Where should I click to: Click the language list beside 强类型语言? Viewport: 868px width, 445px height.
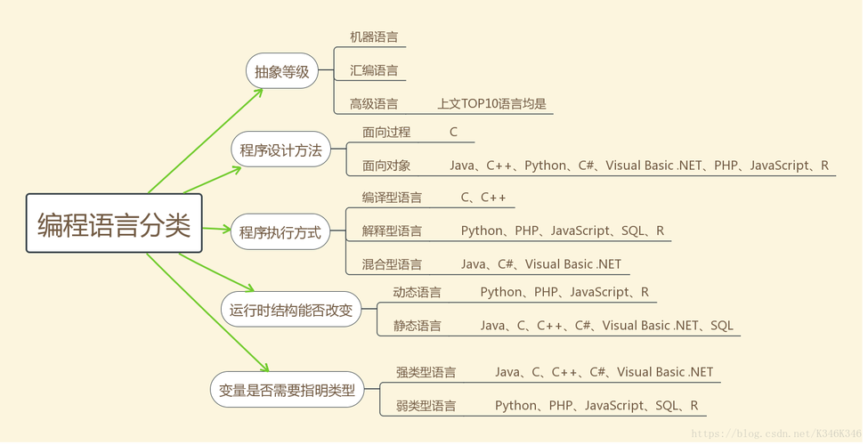pyautogui.click(x=604, y=372)
